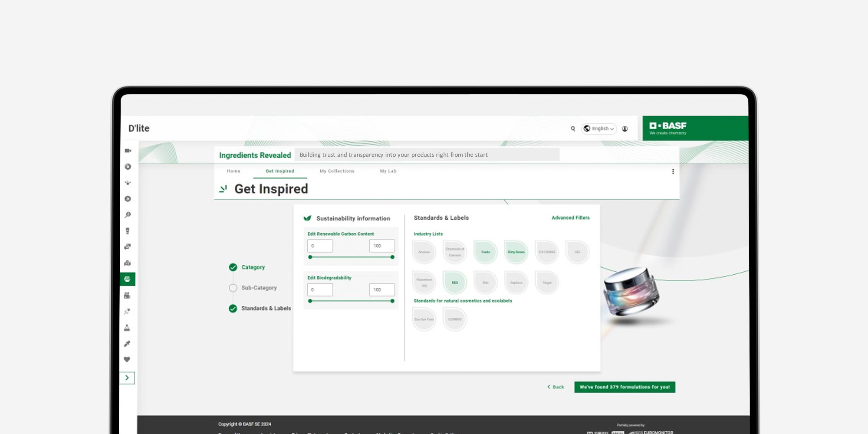868x434 pixels.
Task: Open the three-dot more options menu
Action: click(673, 171)
